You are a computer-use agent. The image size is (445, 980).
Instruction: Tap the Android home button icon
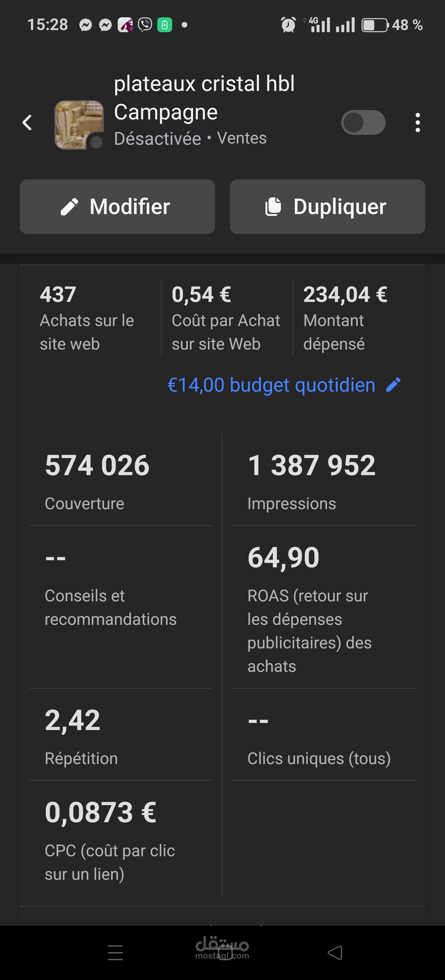[225, 952]
